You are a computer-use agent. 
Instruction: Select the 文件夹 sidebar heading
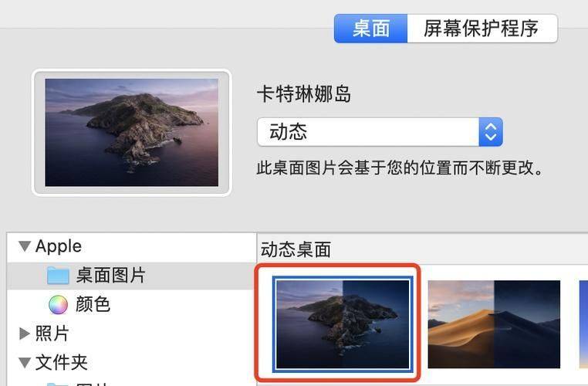pyautogui.click(x=61, y=362)
